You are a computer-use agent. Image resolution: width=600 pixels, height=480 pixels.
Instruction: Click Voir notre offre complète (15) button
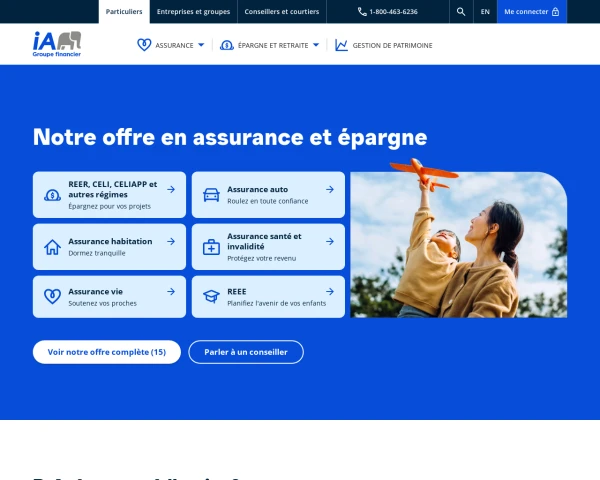coord(107,352)
